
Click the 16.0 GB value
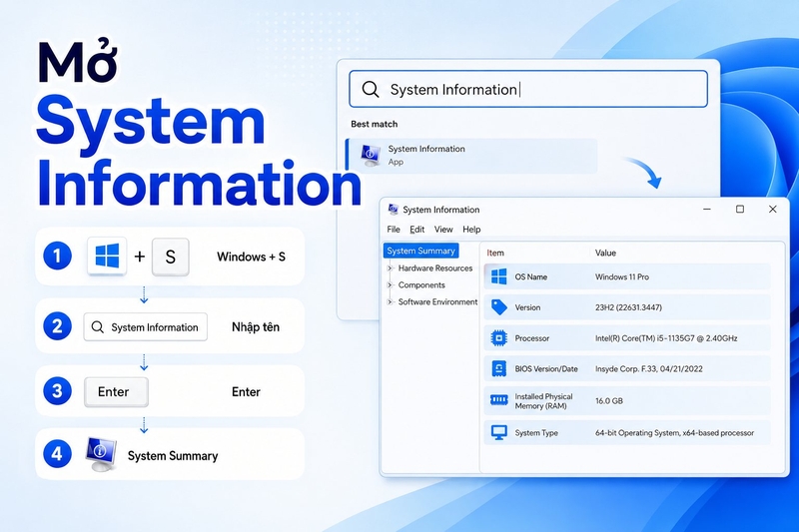[x=609, y=401]
